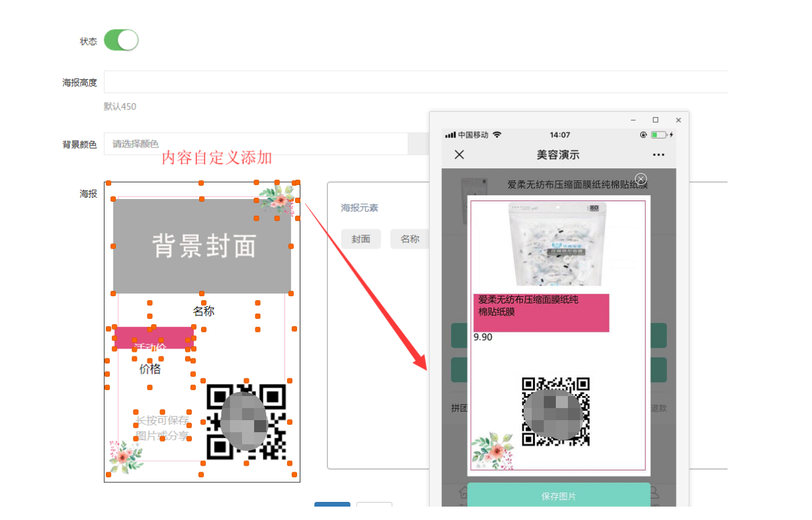Add the 封面 poster element
This screenshot has height=520, width=812.
coord(361,239)
